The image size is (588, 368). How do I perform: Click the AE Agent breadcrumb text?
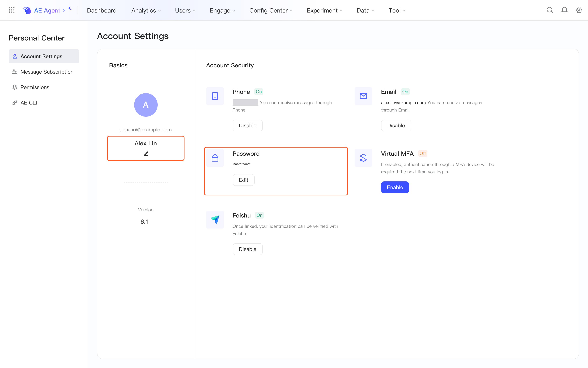pyautogui.click(x=47, y=10)
